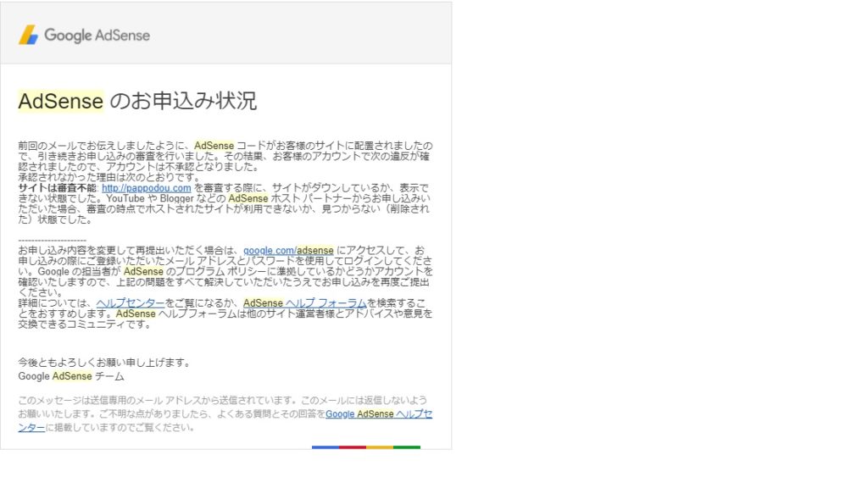
Task: Click the line 承認されなかった理由は次のとおりです。
Action: [x=109, y=178]
